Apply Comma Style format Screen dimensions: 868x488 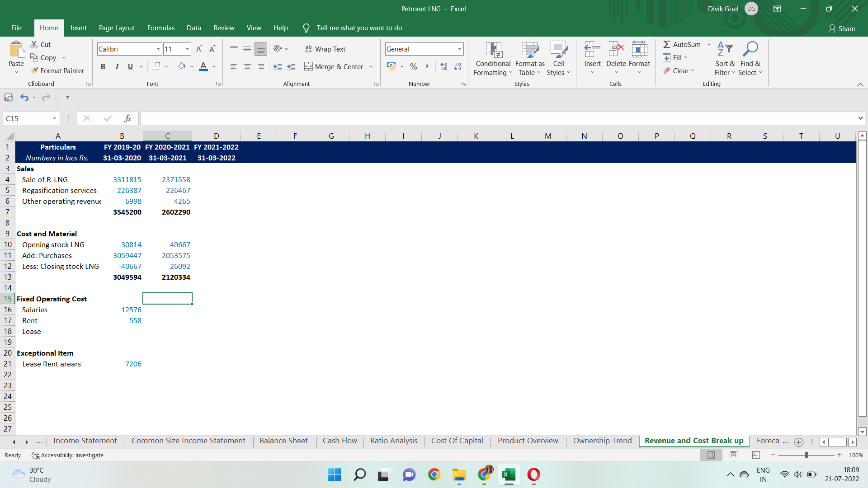427,66
